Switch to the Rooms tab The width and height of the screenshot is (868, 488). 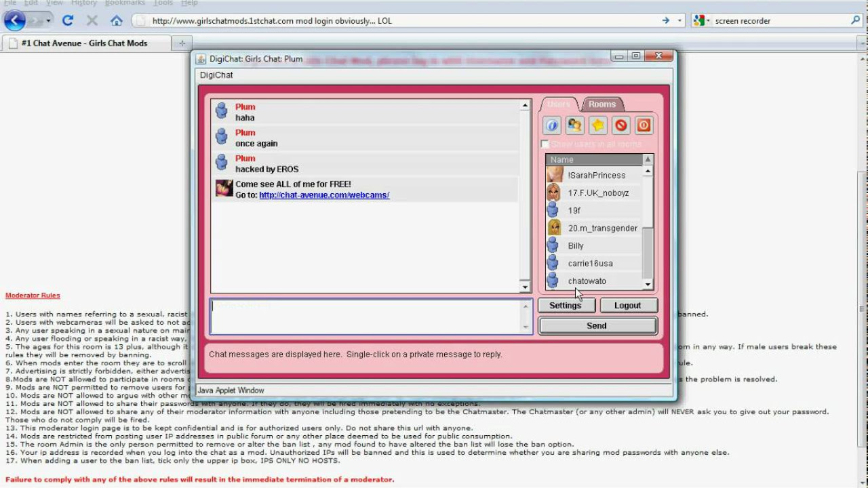point(602,104)
